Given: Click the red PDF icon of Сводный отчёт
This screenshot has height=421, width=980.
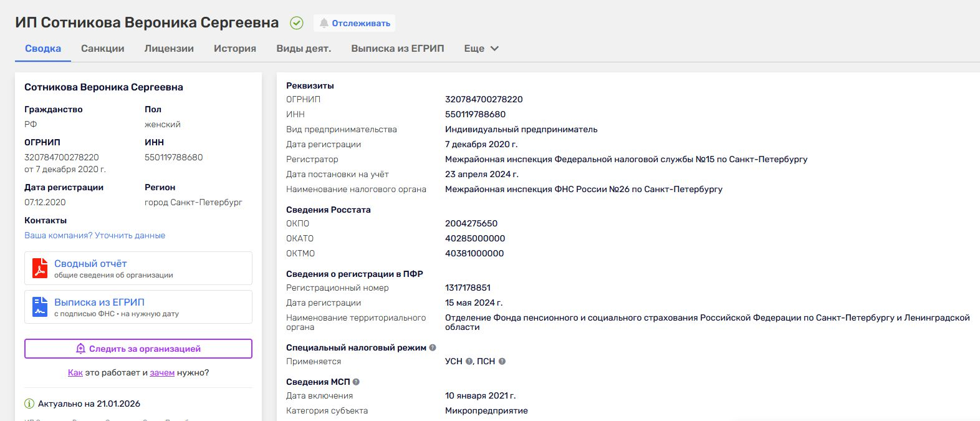Looking at the screenshot, I should (40, 268).
